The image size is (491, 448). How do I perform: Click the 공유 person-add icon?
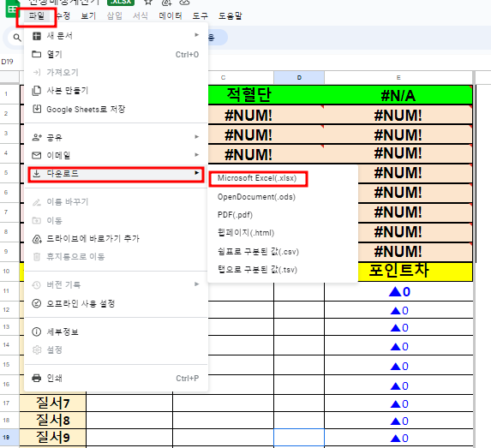click(37, 137)
